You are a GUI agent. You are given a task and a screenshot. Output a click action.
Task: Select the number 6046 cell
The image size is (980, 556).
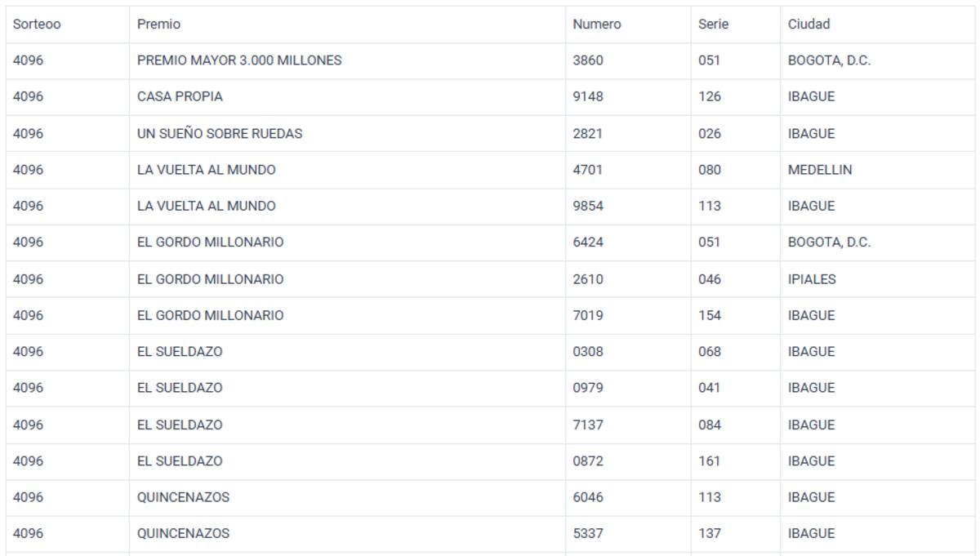(x=588, y=497)
